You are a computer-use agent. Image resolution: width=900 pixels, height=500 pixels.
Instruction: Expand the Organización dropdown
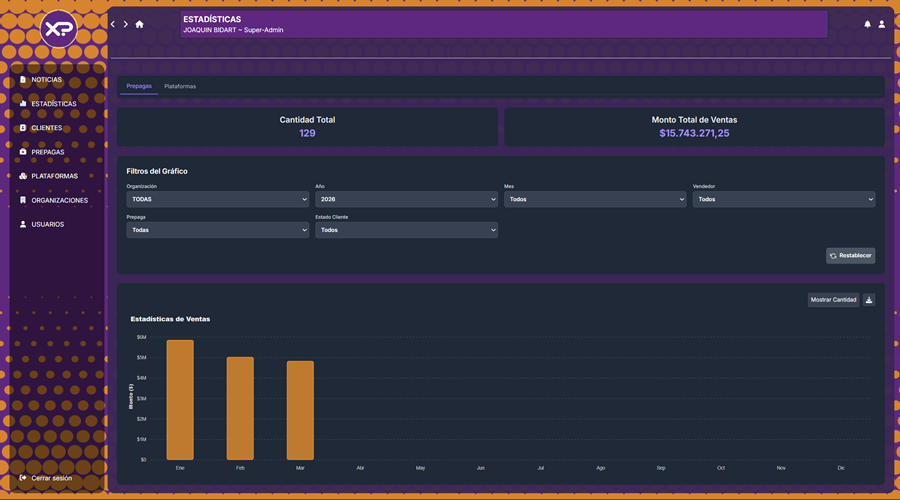pos(217,200)
